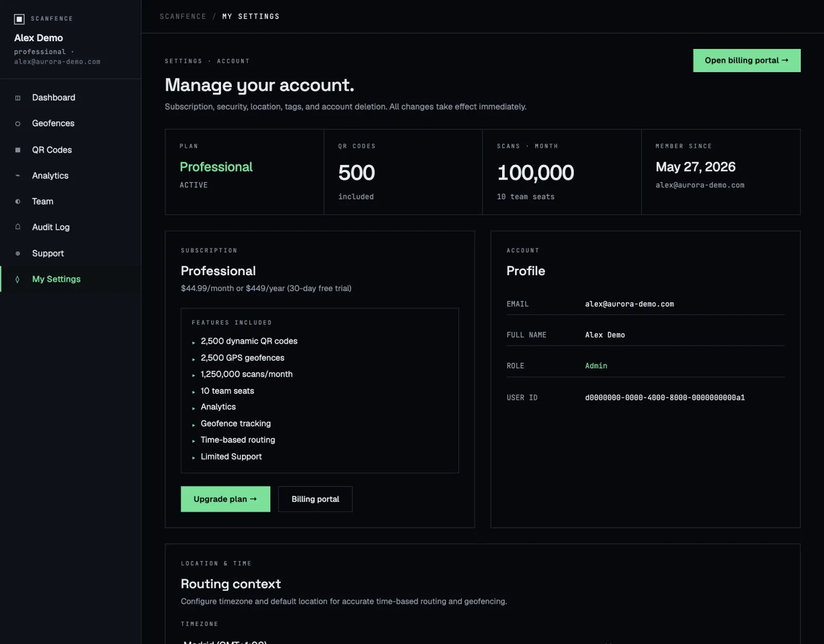Click profile email alex@aurora-demo.com
This screenshot has width=824, height=644.
629,304
